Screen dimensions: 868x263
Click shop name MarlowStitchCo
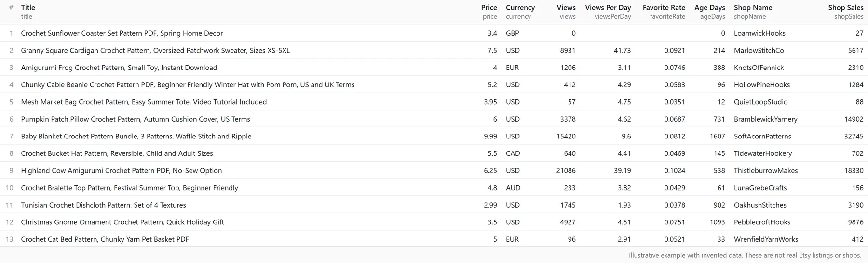[x=759, y=50]
